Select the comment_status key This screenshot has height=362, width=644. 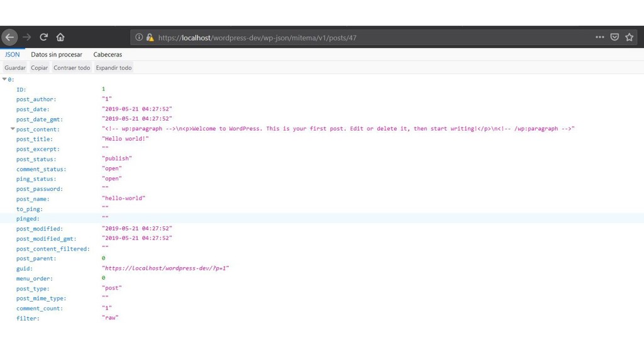41,169
